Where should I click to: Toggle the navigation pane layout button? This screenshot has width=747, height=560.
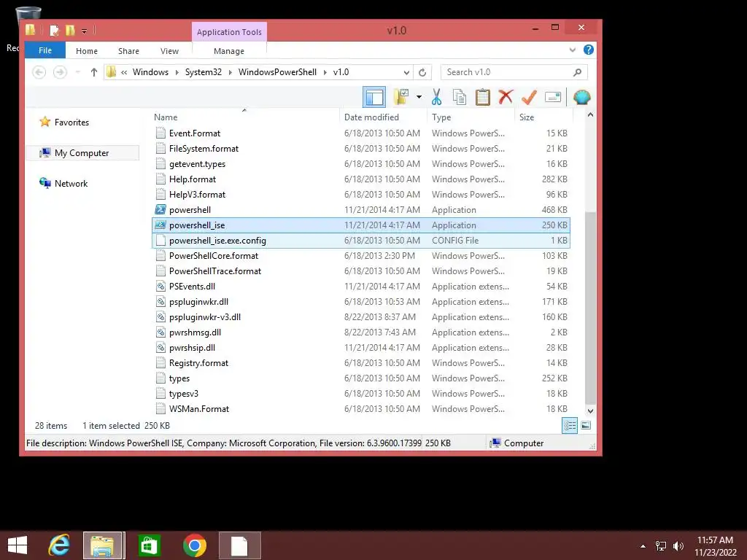point(374,98)
